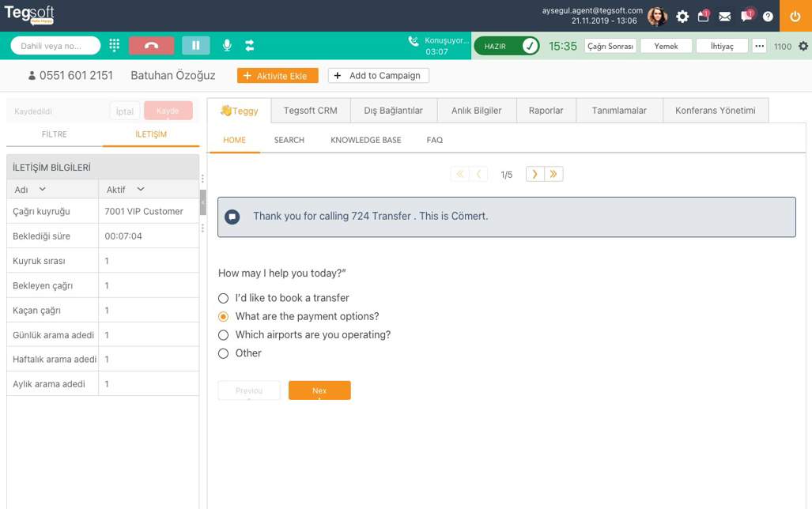Screen dimensions: 812x509
Task: Select the "Other" radio option
Action: pyautogui.click(x=224, y=353)
